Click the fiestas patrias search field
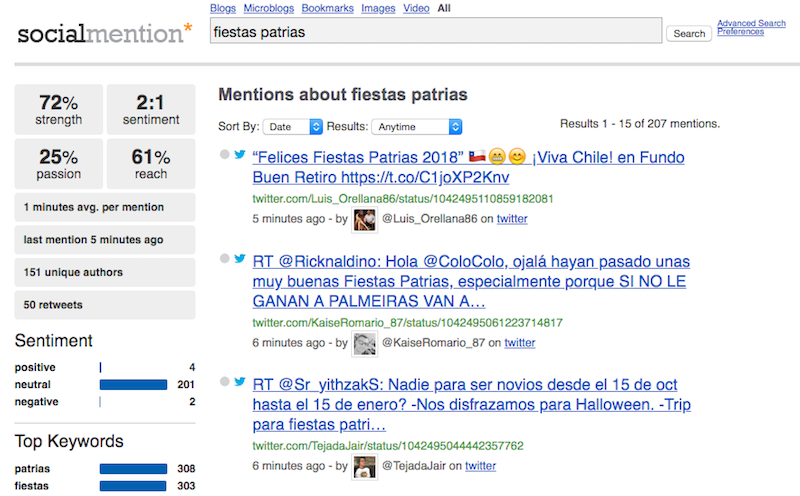The height and width of the screenshot is (496, 800). [436, 31]
